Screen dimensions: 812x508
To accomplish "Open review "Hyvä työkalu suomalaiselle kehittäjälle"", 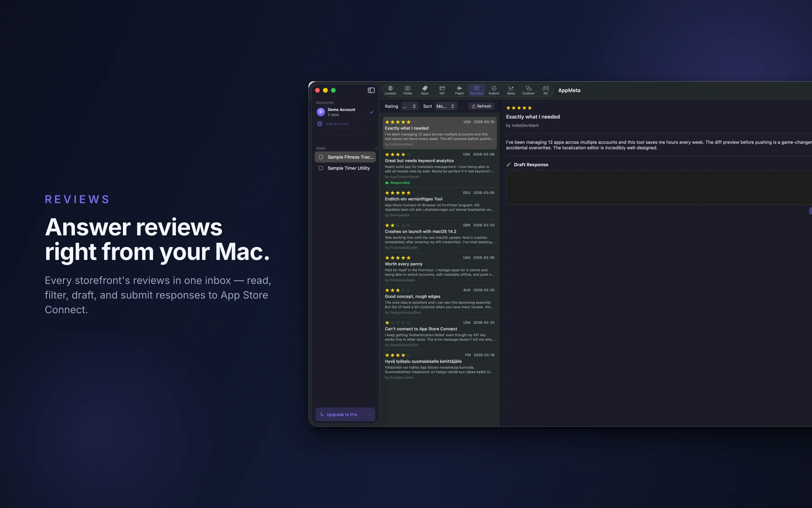I will point(440,366).
